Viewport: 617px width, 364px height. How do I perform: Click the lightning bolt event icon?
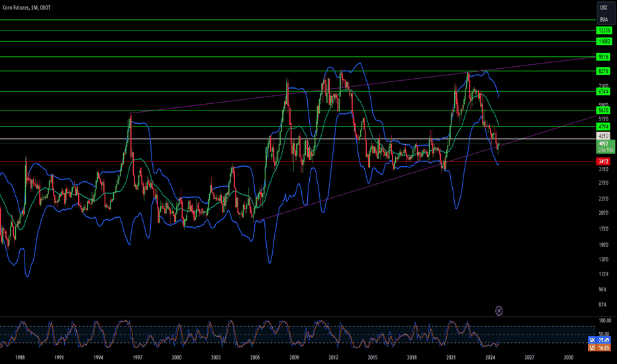pyautogui.click(x=498, y=311)
